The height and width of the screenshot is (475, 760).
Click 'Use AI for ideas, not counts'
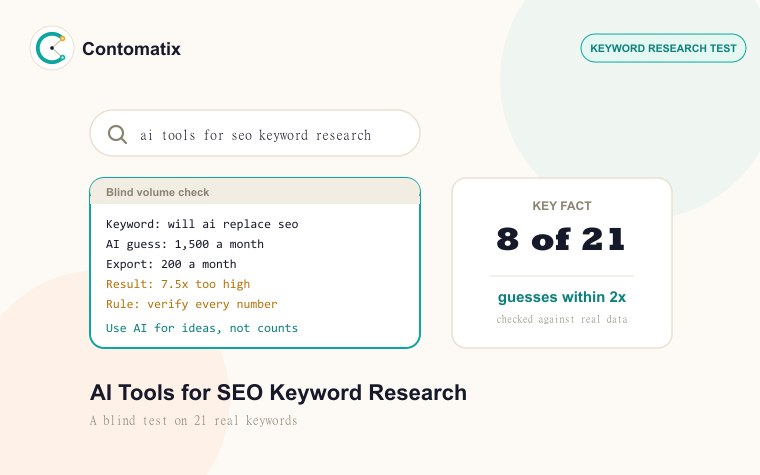[202, 328]
